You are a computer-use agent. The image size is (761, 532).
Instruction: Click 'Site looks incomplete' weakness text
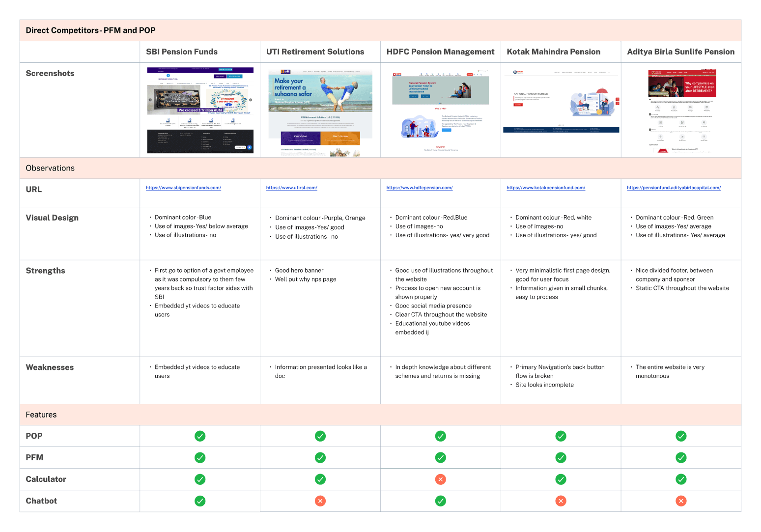coord(545,385)
